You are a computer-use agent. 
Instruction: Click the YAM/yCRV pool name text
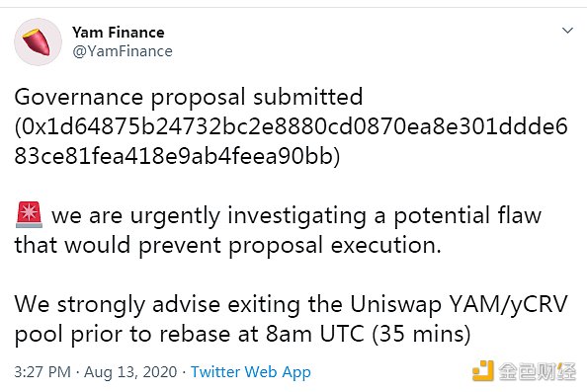coord(508,305)
